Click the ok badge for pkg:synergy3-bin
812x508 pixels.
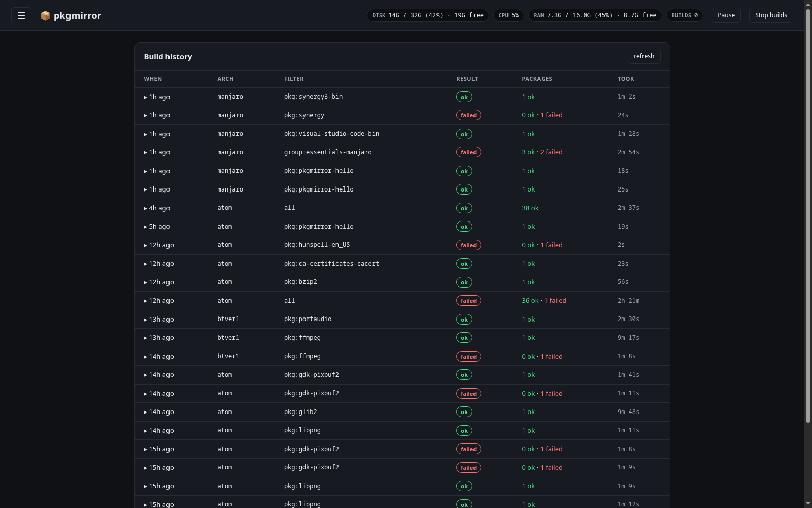tap(464, 97)
